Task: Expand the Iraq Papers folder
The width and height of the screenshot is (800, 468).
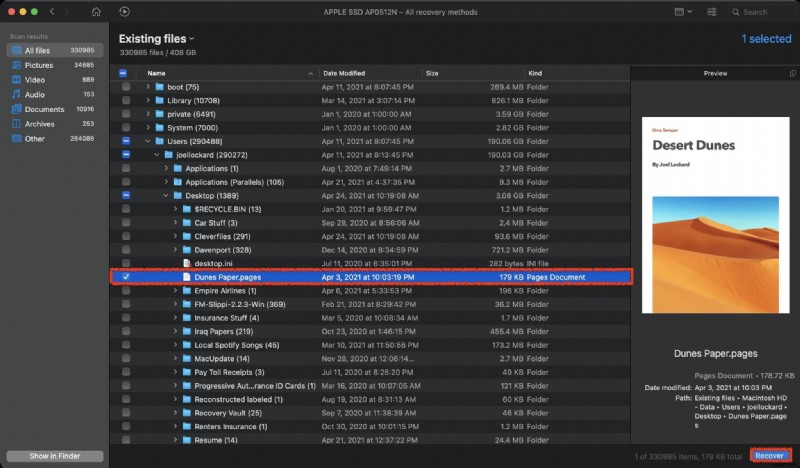Action: point(175,331)
